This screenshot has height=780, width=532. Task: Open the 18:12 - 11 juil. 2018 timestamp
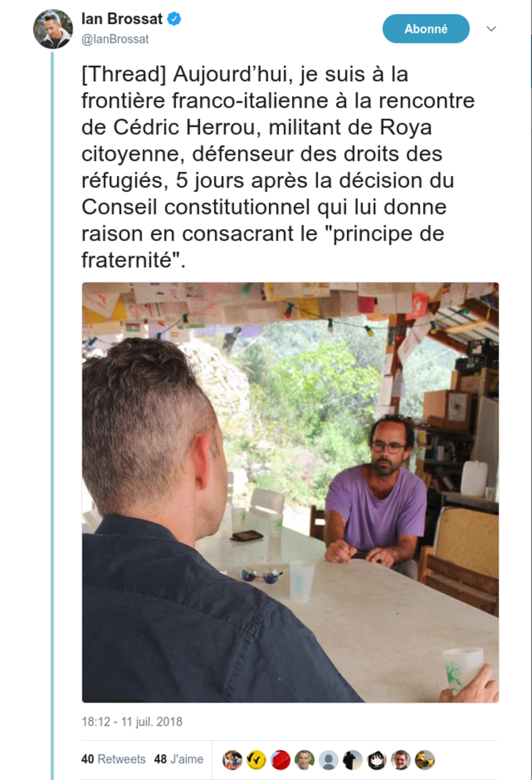132,722
